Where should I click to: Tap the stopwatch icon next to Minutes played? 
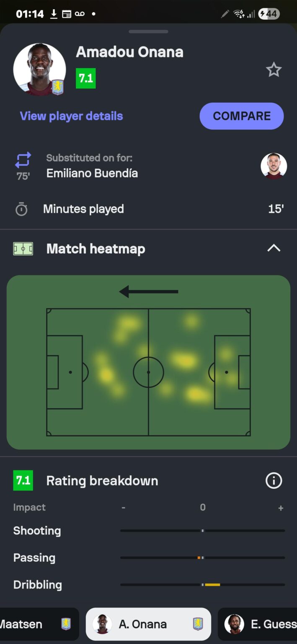(23, 209)
